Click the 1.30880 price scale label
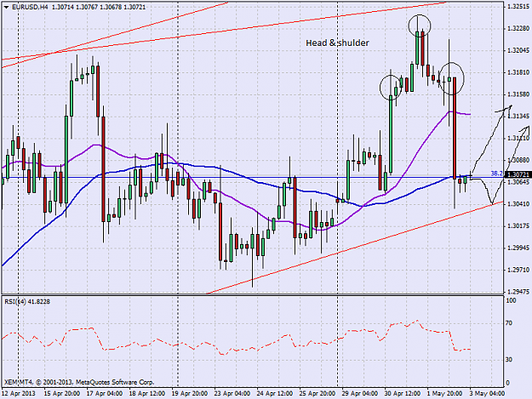 (518, 160)
